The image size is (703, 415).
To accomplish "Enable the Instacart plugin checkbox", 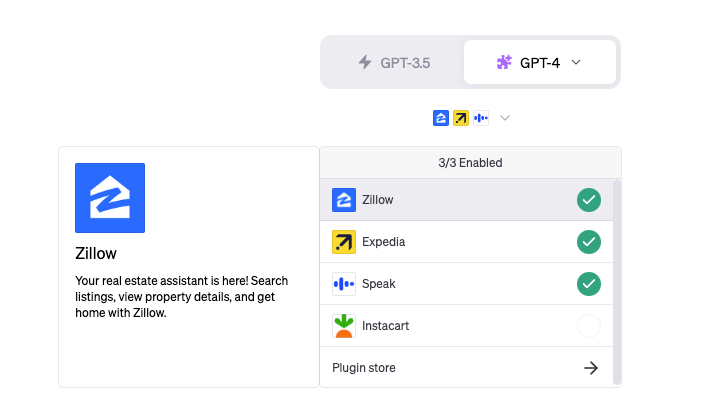I will [589, 326].
